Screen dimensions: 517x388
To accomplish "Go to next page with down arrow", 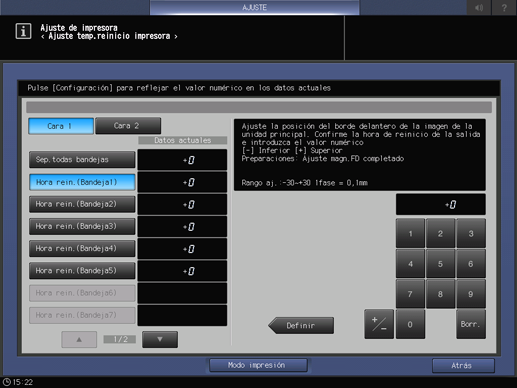I will point(160,339).
